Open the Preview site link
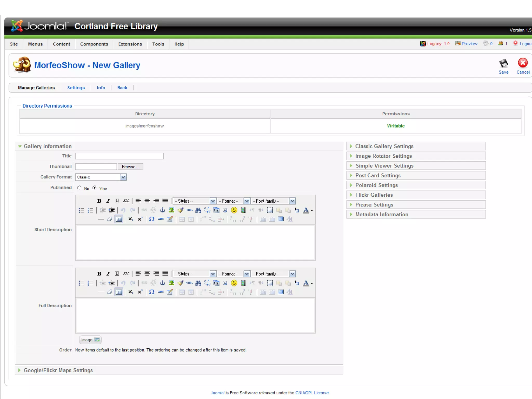 467,44
